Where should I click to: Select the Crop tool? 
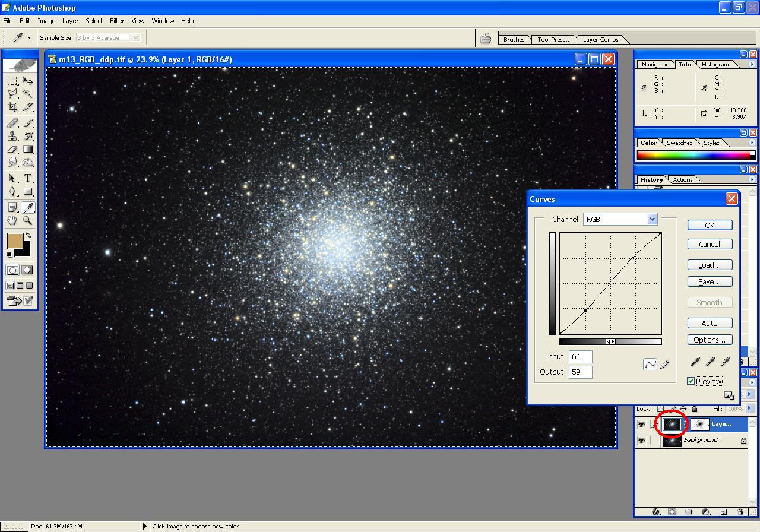(12, 107)
